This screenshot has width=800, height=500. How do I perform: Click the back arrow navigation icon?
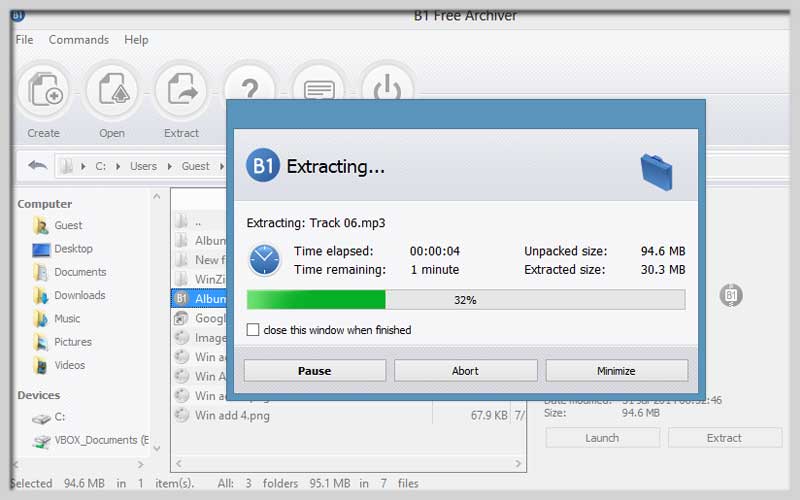(x=37, y=165)
